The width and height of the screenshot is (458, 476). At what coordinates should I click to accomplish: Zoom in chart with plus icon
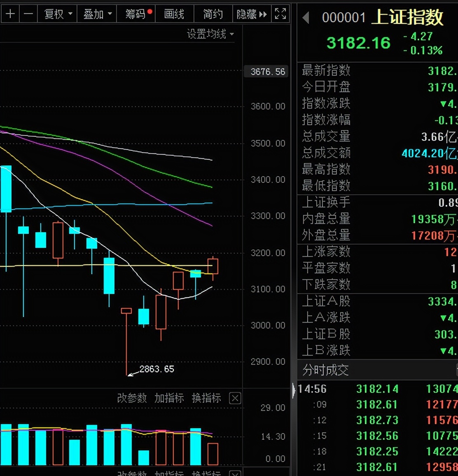pyautogui.click(x=10, y=14)
